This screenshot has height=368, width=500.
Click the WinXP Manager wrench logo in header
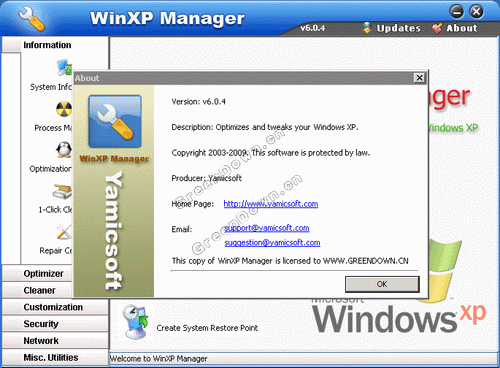click(x=32, y=19)
